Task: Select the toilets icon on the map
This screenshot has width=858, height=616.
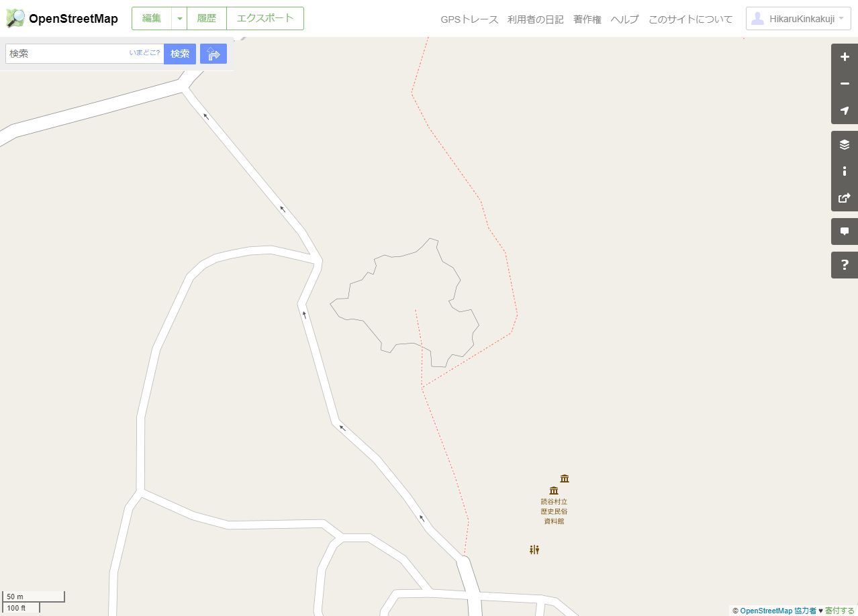Action: 534,550
